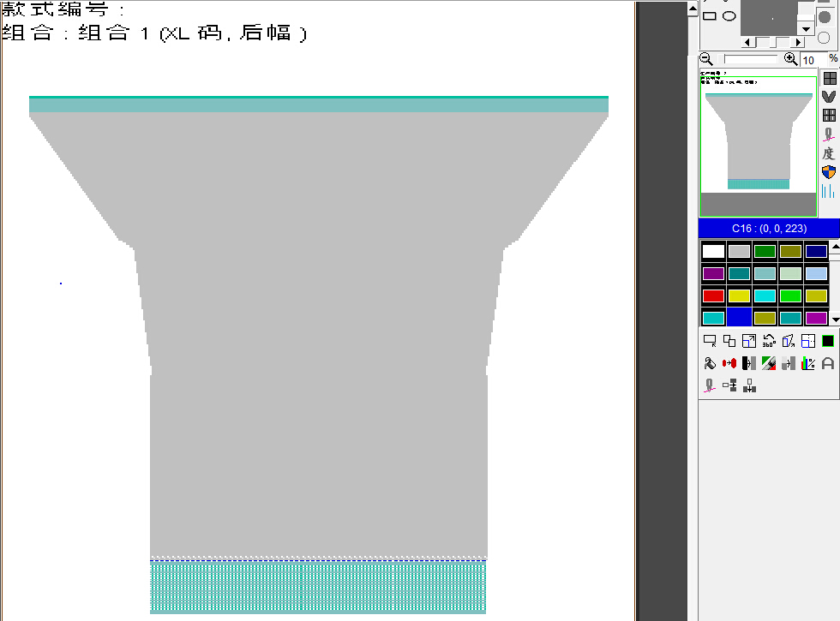The height and width of the screenshot is (621, 840).
Task: Click the garment thumbnail in navigator preview
Action: click(x=758, y=141)
